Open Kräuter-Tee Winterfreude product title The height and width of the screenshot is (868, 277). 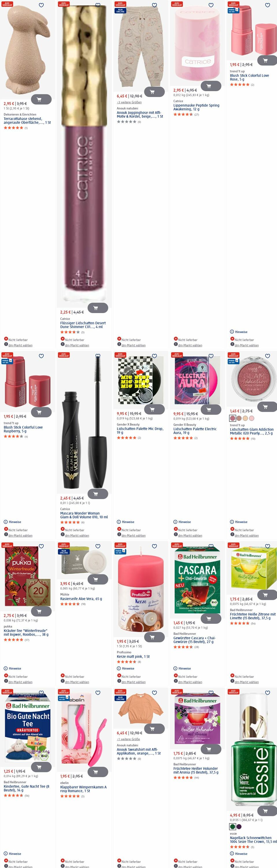pos(26,632)
